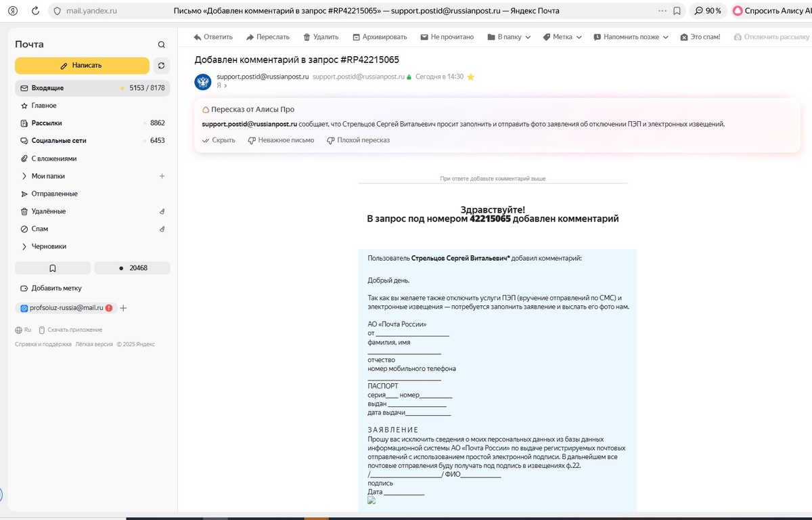Click broken image icon below Дата line
Screen dimensions: 812x520
[371, 500]
